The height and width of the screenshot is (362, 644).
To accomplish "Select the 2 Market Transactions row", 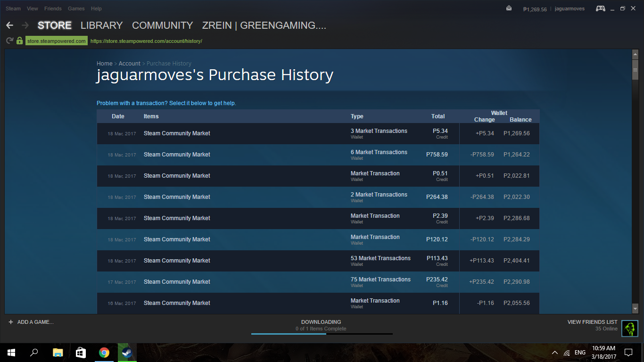I will click(x=318, y=197).
